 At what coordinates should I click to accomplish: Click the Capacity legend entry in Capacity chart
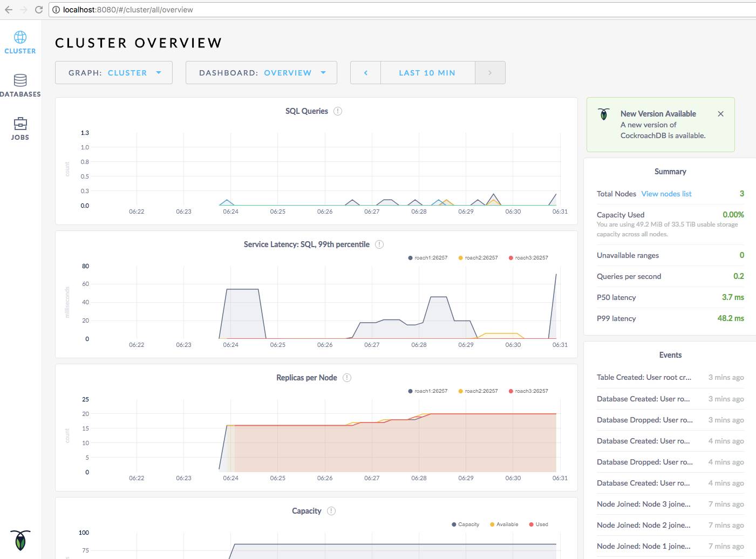coord(466,524)
